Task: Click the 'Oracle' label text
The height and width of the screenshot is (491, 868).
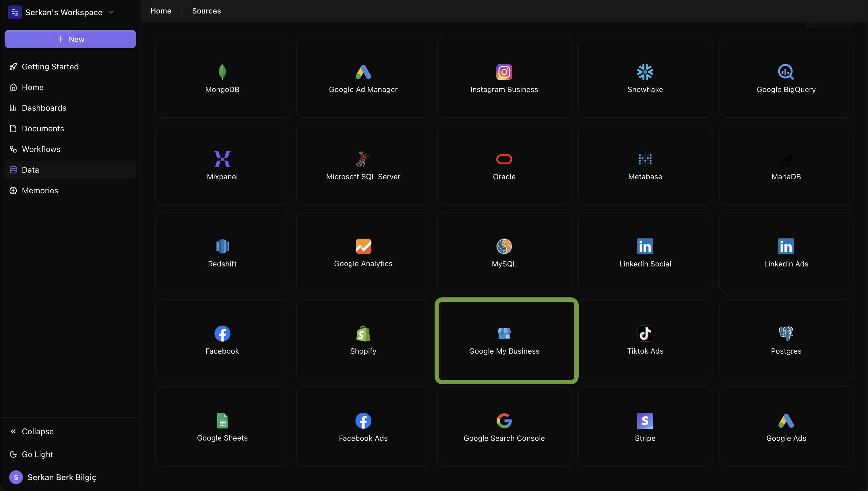Action: click(x=504, y=176)
